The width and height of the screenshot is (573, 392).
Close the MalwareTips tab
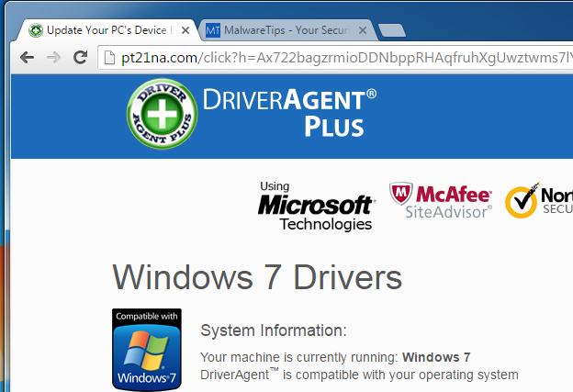point(363,30)
